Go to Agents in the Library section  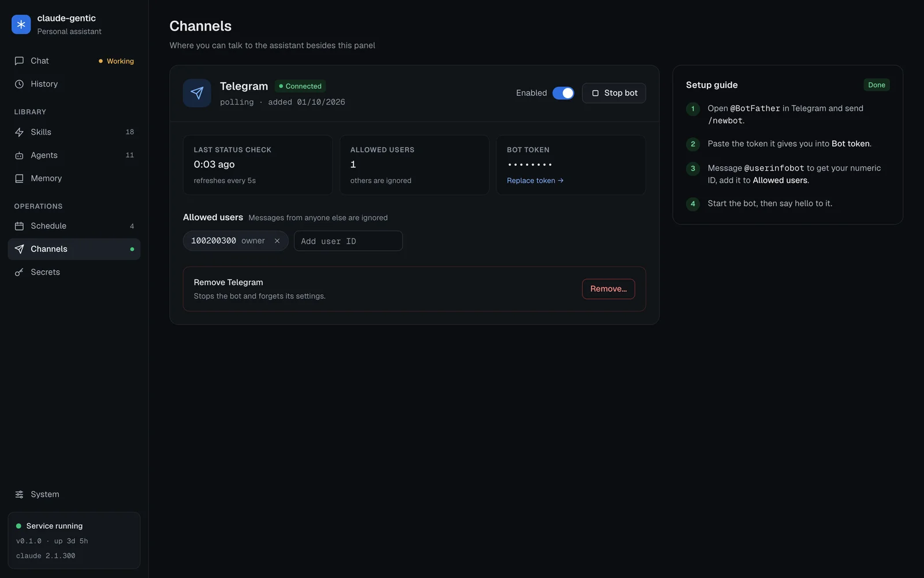[x=74, y=155]
